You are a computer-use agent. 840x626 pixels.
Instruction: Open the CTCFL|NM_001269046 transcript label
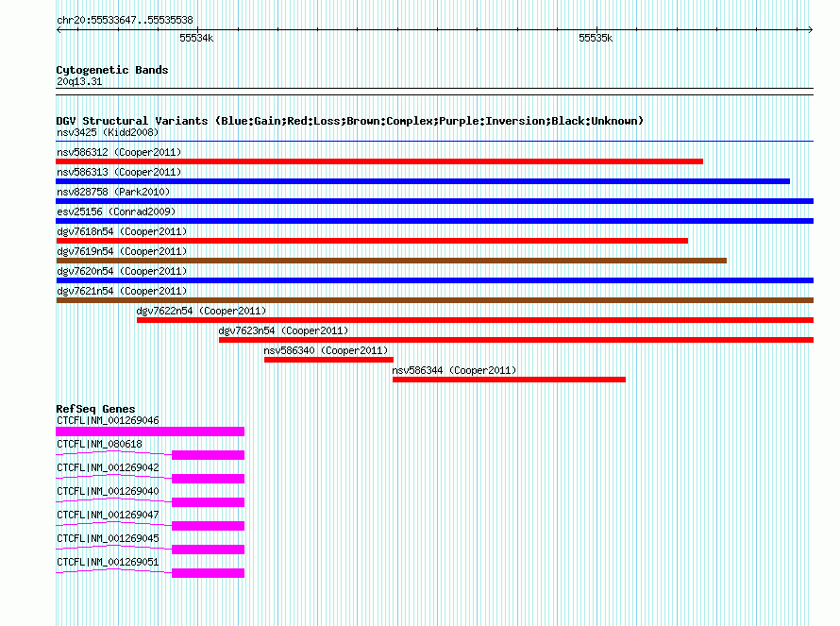click(108, 420)
